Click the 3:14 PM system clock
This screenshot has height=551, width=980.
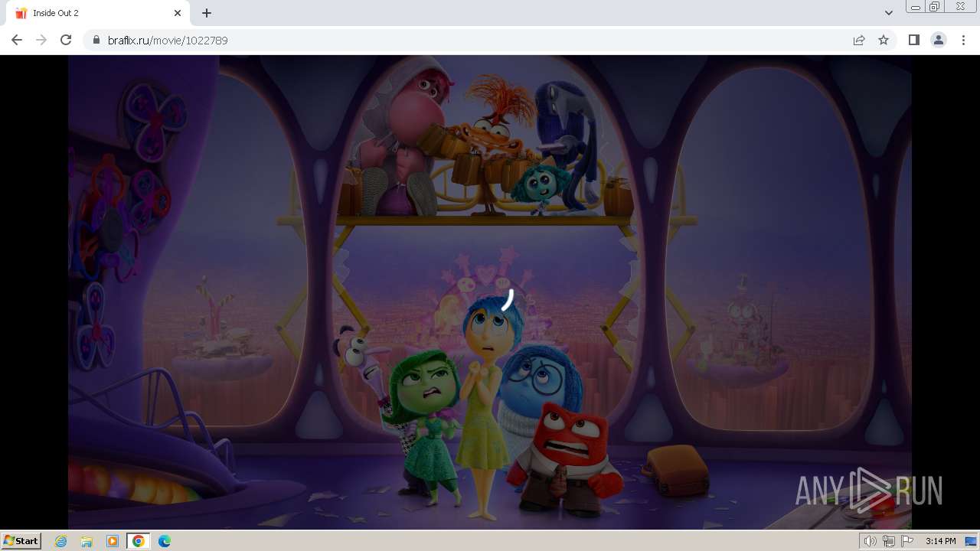[940, 541]
